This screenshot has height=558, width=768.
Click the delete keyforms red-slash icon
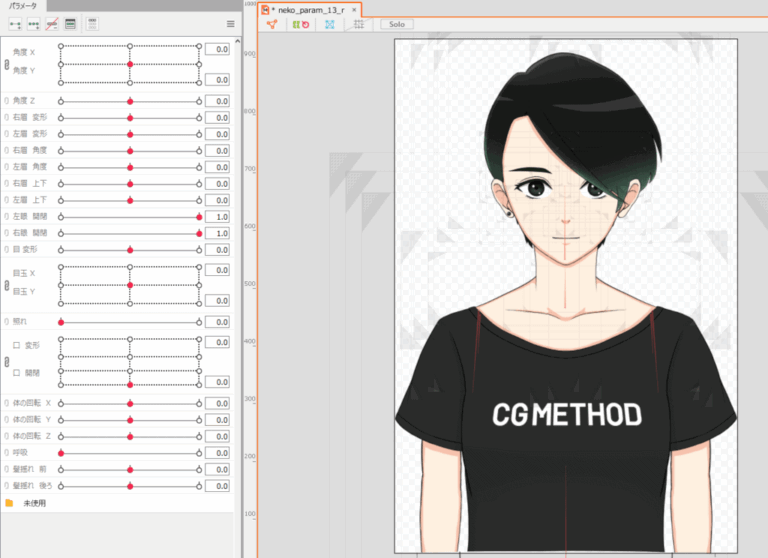(52, 22)
